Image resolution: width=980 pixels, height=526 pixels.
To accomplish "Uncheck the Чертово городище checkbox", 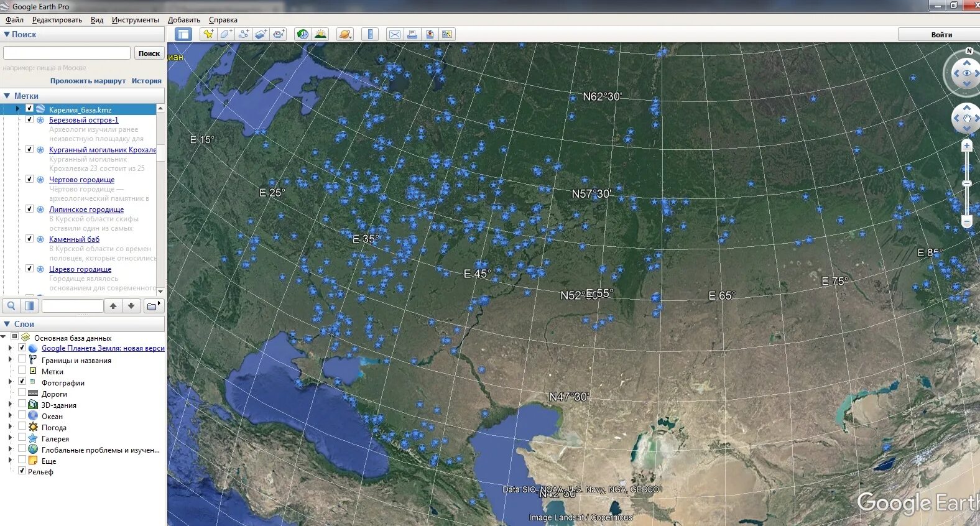I will (29, 179).
